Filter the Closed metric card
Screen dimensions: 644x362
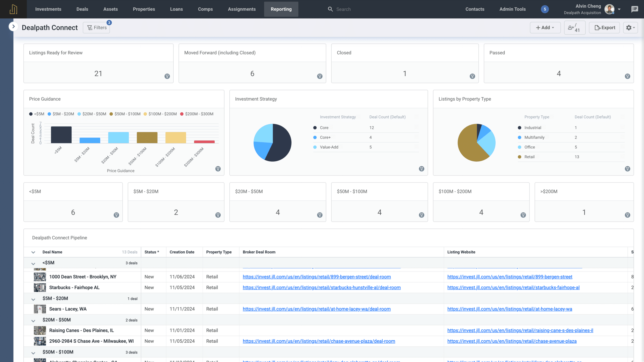pyautogui.click(x=472, y=76)
